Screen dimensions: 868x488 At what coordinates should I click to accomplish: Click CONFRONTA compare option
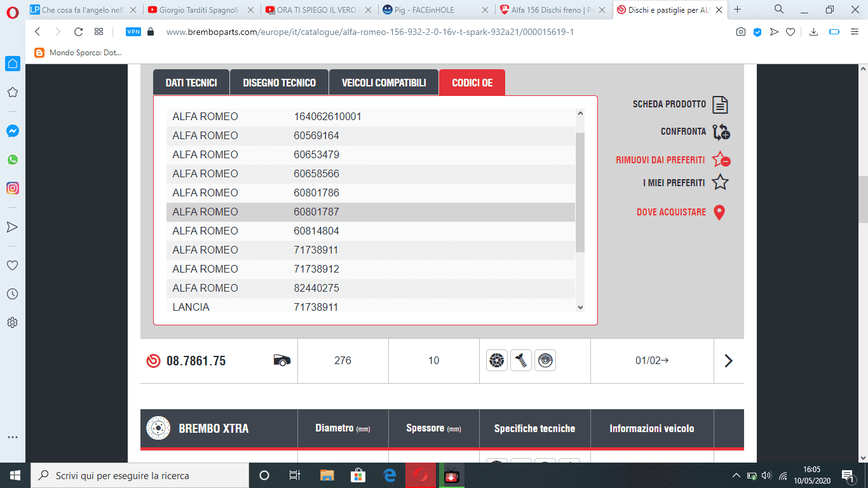(695, 132)
